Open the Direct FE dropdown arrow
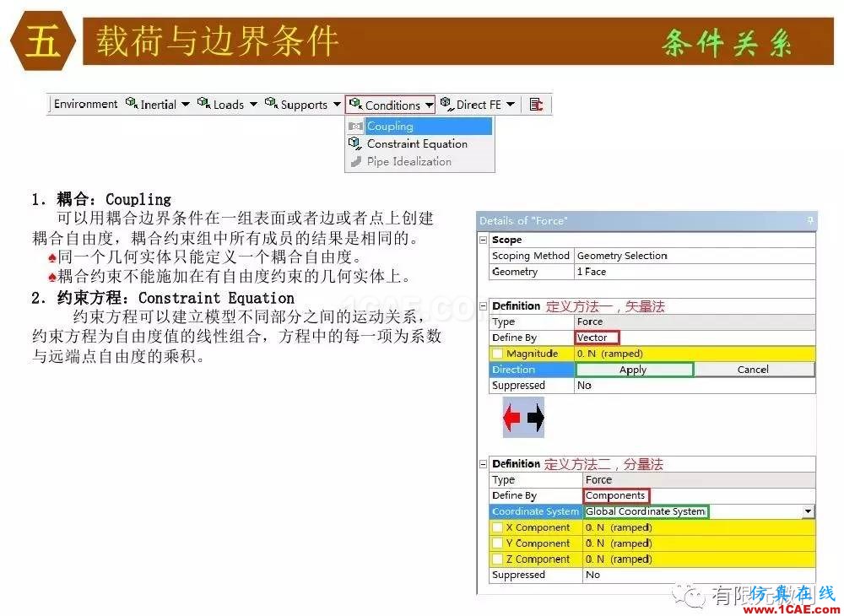 coord(511,104)
